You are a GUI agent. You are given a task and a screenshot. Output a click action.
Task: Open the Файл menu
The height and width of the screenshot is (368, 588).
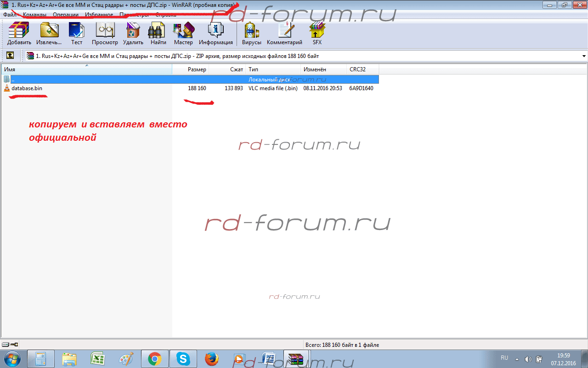10,15
